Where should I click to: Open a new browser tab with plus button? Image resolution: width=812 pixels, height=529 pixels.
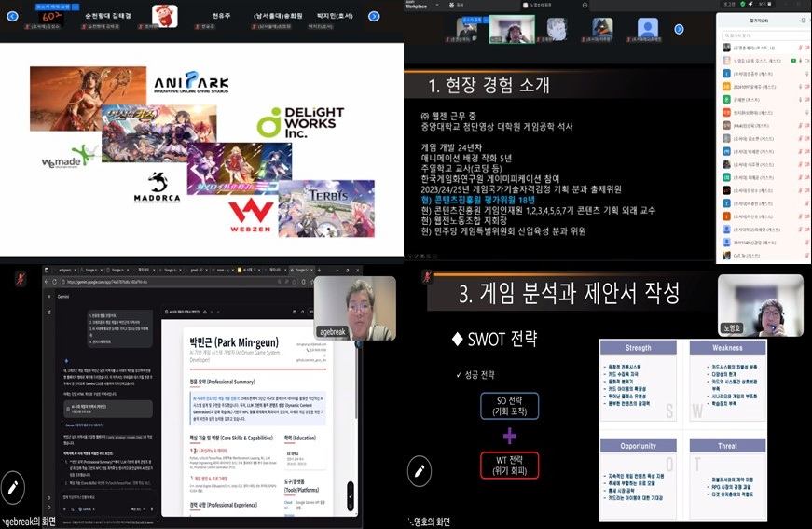coord(319,270)
